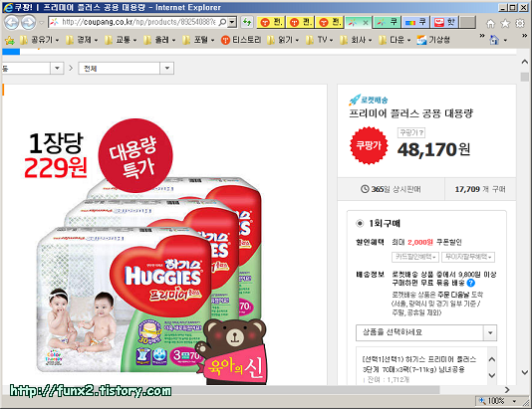
Task: Open the 회사 favorites folder
Action: [356, 40]
